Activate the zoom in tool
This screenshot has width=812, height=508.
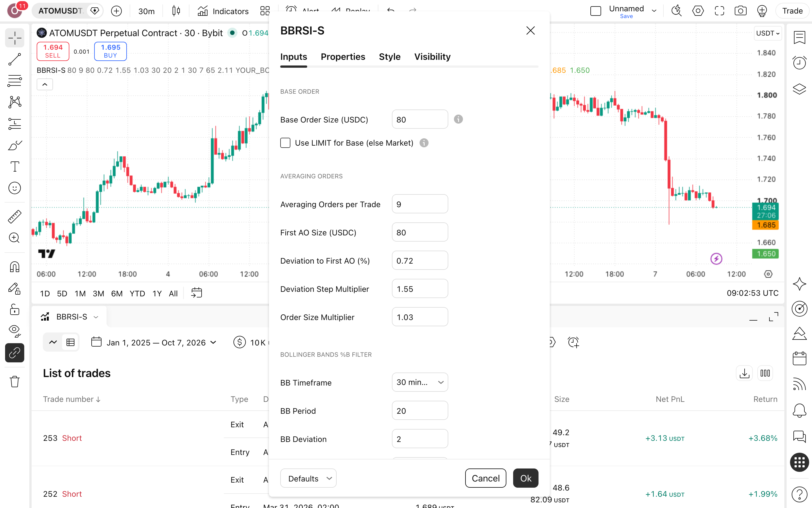pyautogui.click(x=14, y=238)
